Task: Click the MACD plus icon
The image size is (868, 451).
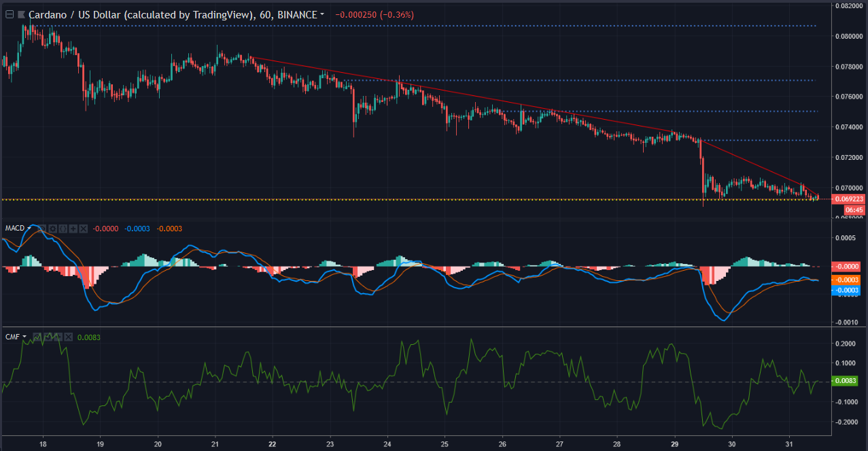Action: point(73,229)
